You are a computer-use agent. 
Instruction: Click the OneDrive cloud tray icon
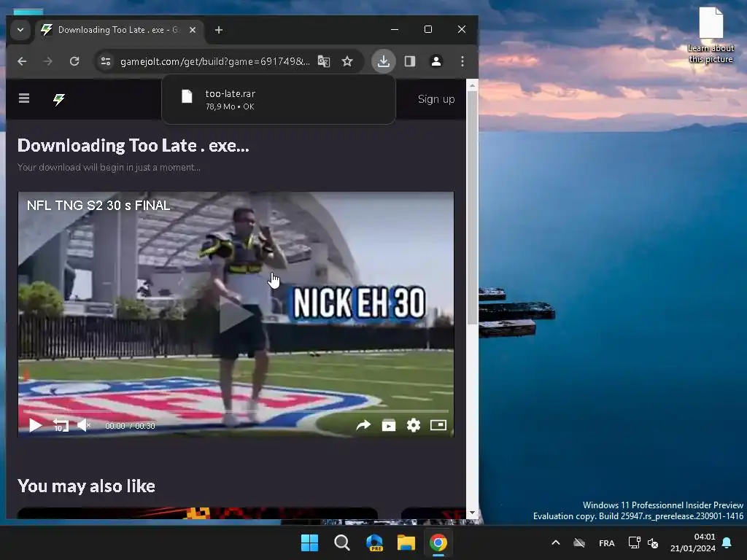coord(579,542)
